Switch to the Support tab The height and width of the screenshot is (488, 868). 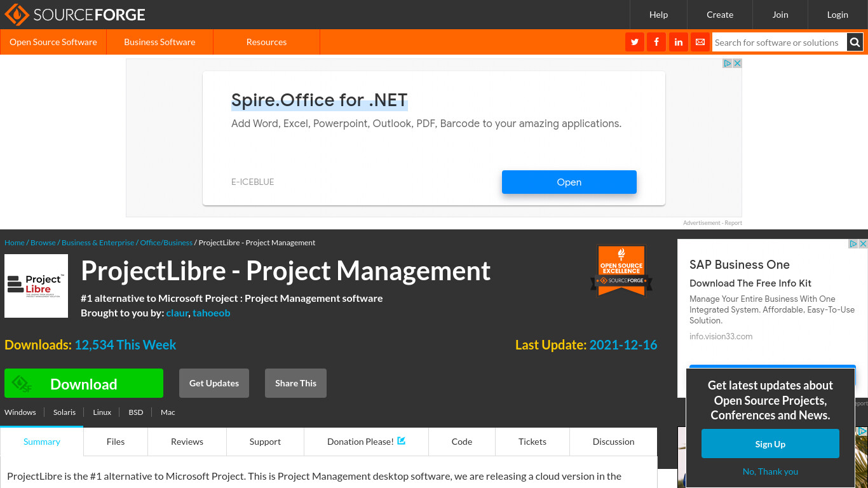[x=265, y=442]
